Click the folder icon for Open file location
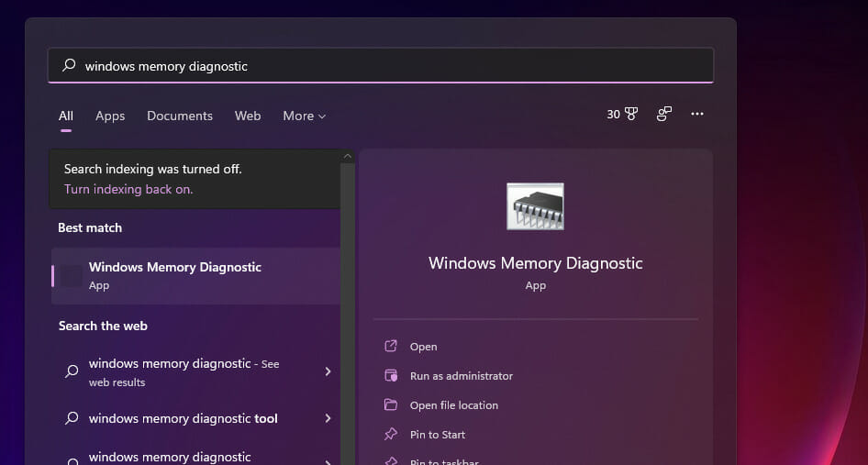 click(x=391, y=404)
